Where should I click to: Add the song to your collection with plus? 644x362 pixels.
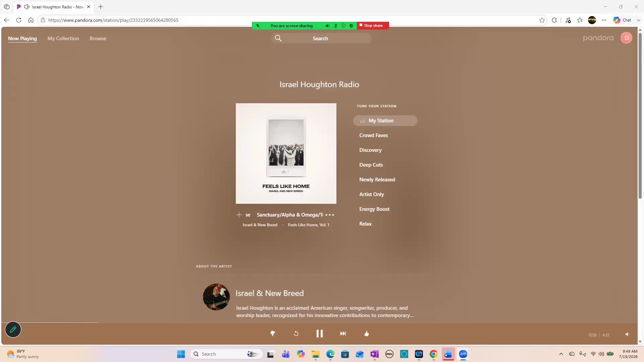coord(239,215)
